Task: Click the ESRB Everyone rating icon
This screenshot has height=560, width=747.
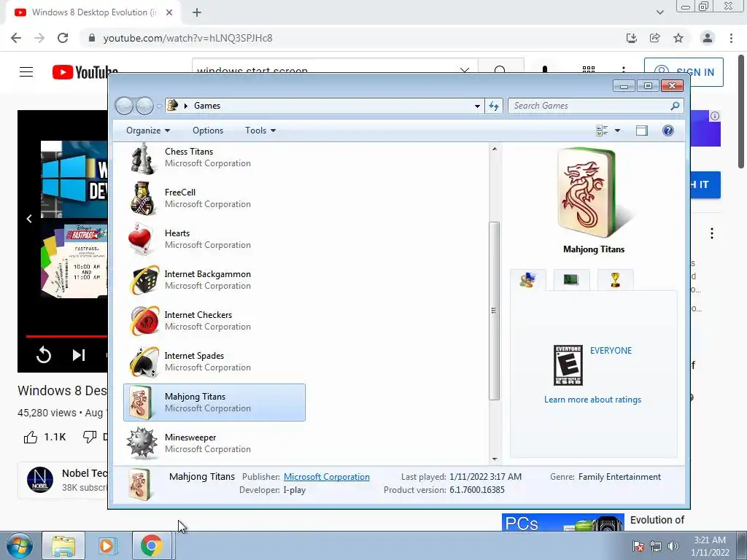Action: tap(568, 365)
